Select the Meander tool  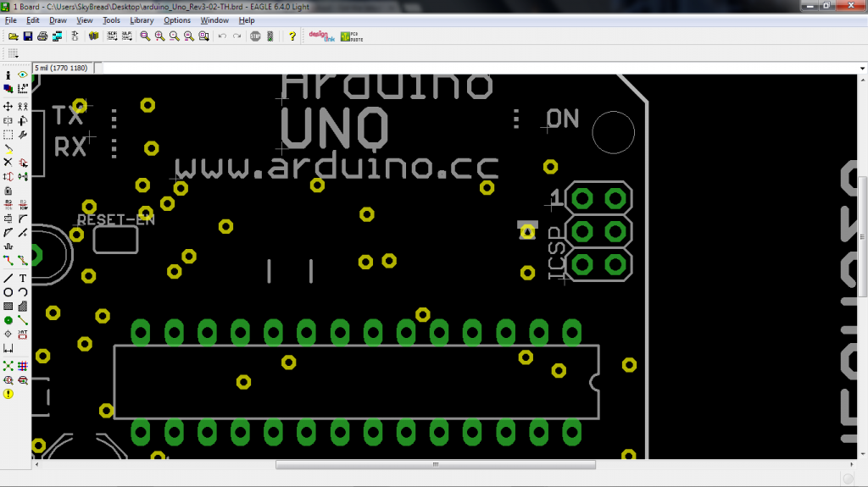pos(8,246)
